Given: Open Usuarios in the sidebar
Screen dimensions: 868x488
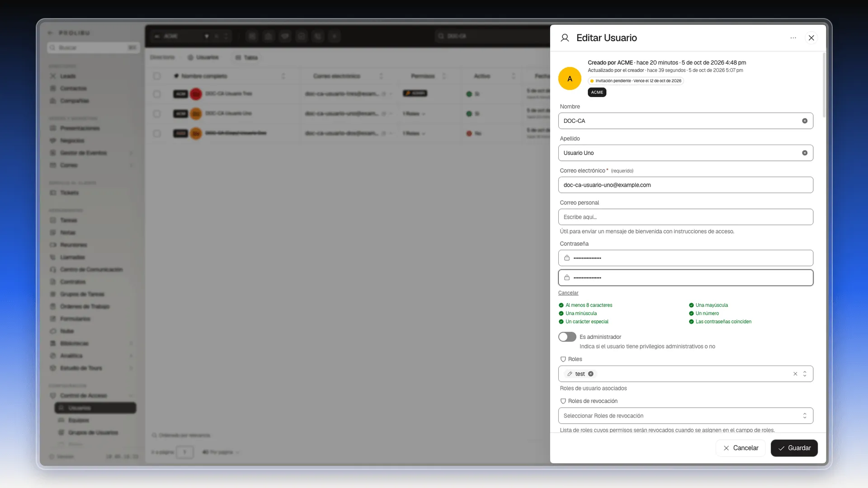Looking at the screenshot, I should [x=95, y=408].
